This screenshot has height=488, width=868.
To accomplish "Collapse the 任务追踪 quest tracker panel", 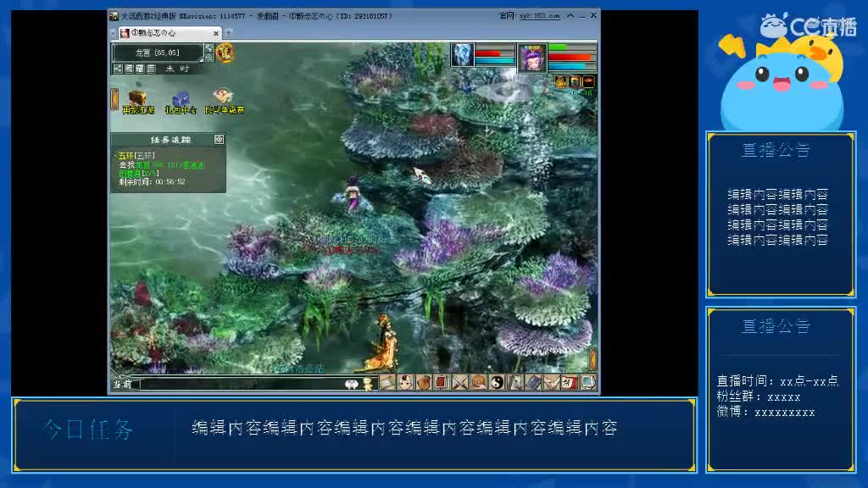I will [219, 140].
